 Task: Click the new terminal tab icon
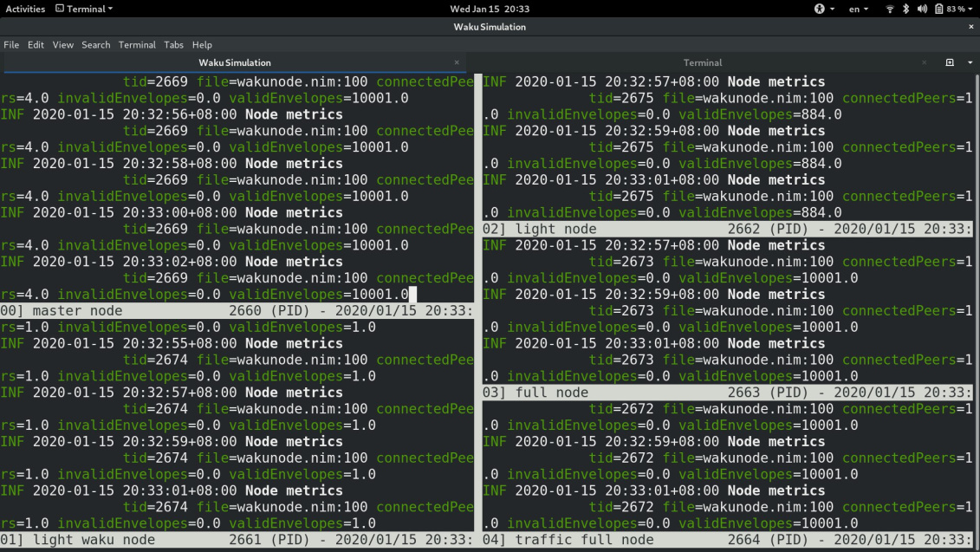(950, 62)
